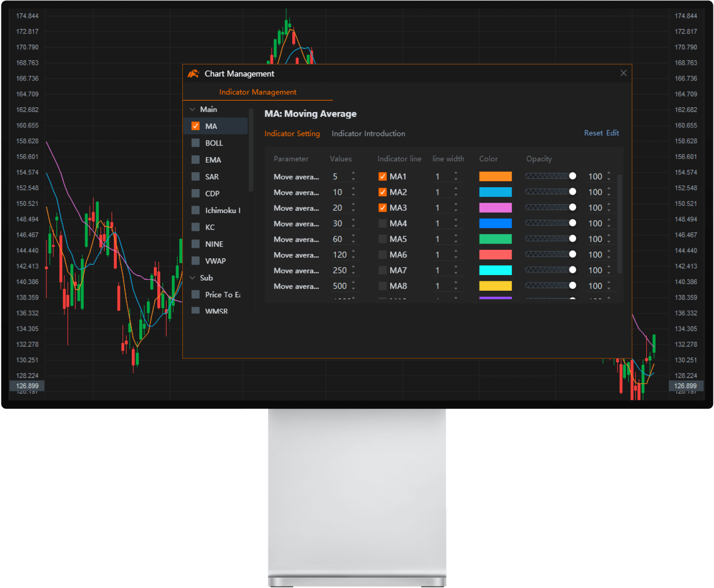714x588 pixels.
Task: Enable the MA4 indicator line
Action: (x=382, y=223)
